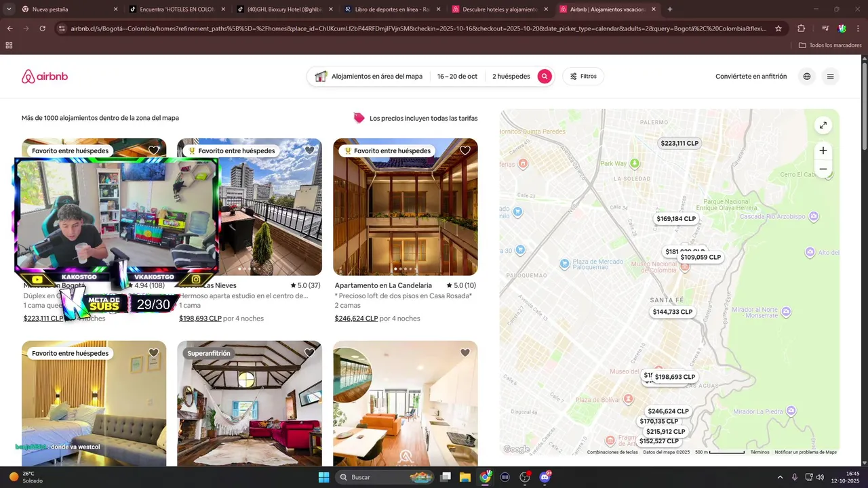Save the Las Nieves listing to favorites
The image size is (868, 488).
click(309, 150)
